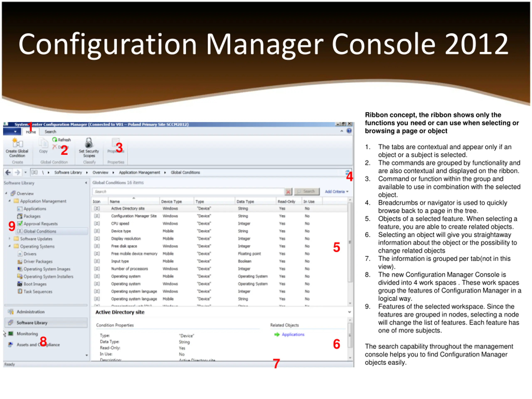Open the navigation history dropdown arrow
Image resolution: width=532 pixels, height=399 pixels.
pos(26,172)
